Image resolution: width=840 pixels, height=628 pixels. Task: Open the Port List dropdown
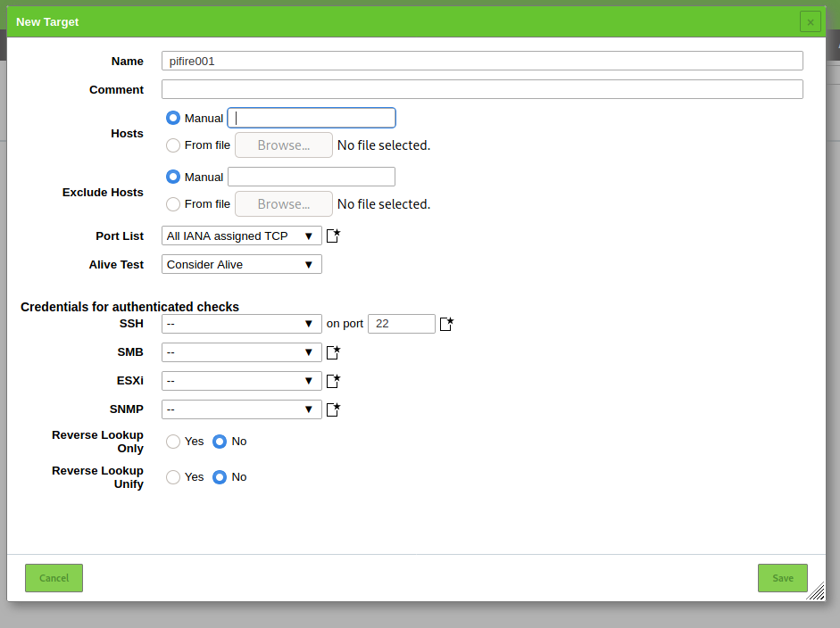241,236
